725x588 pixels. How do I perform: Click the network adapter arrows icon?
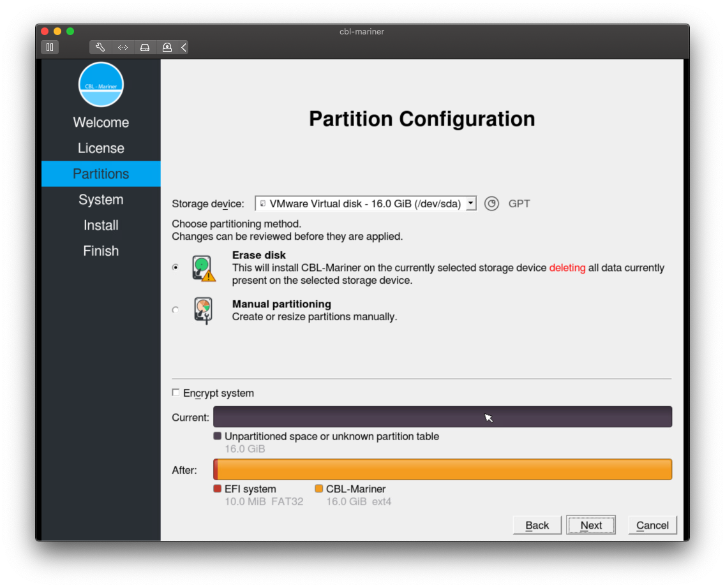coord(123,47)
